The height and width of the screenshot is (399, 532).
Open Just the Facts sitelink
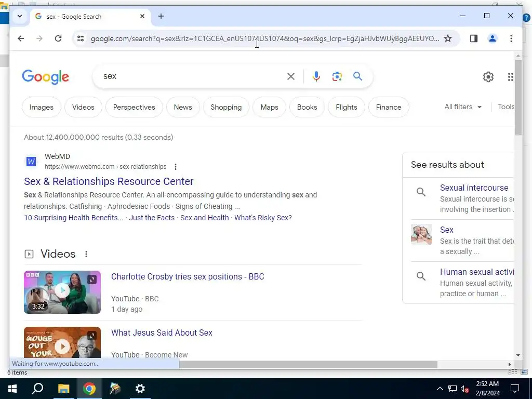[152, 218]
